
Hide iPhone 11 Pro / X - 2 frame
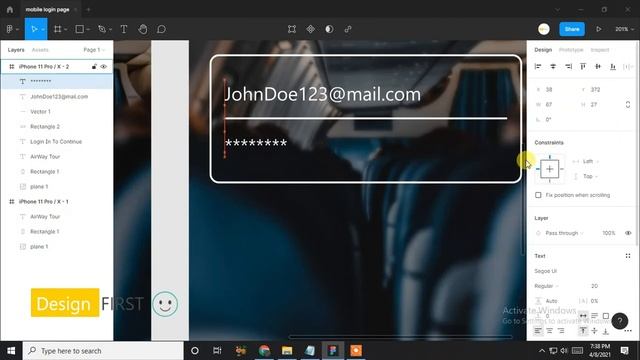[x=104, y=67]
